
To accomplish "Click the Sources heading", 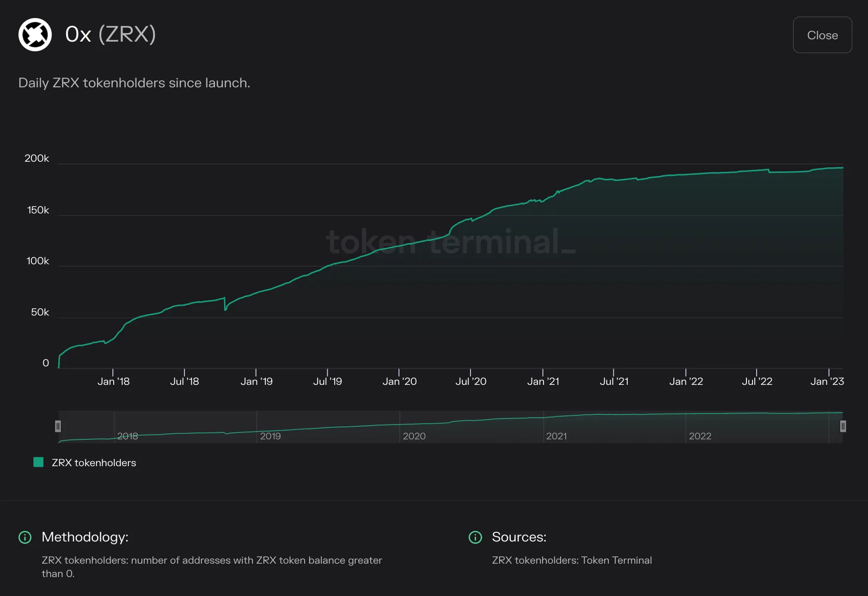I will pos(519,537).
